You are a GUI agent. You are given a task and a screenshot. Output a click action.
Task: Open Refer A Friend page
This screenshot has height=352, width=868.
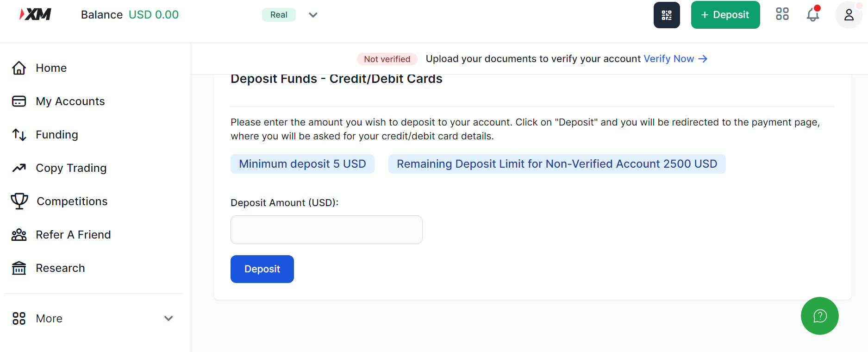pos(73,235)
